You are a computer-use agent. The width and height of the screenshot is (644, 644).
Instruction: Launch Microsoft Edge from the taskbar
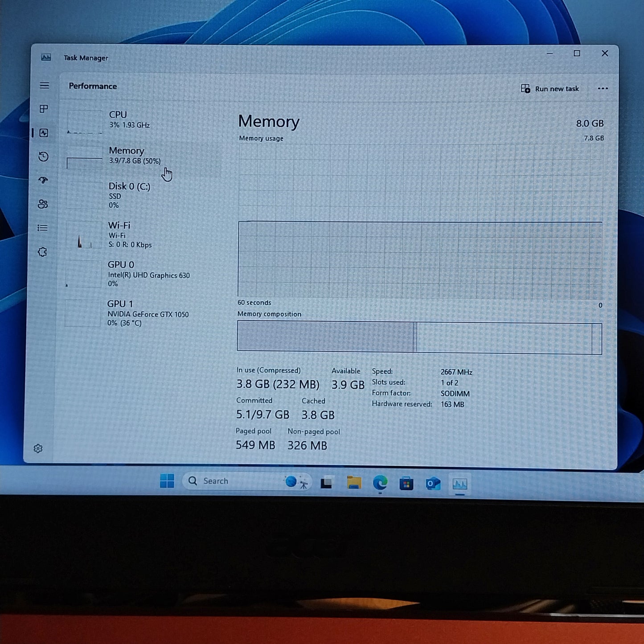pos(380,483)
